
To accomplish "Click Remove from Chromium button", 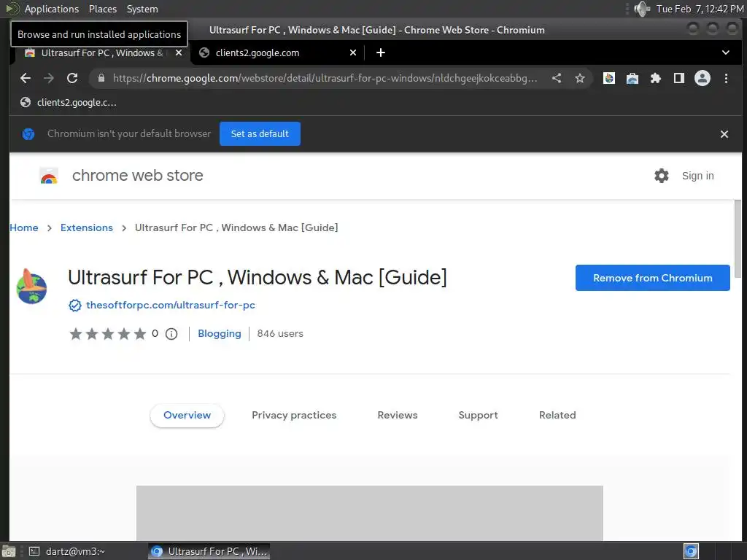I will click(x=652, y=278).
